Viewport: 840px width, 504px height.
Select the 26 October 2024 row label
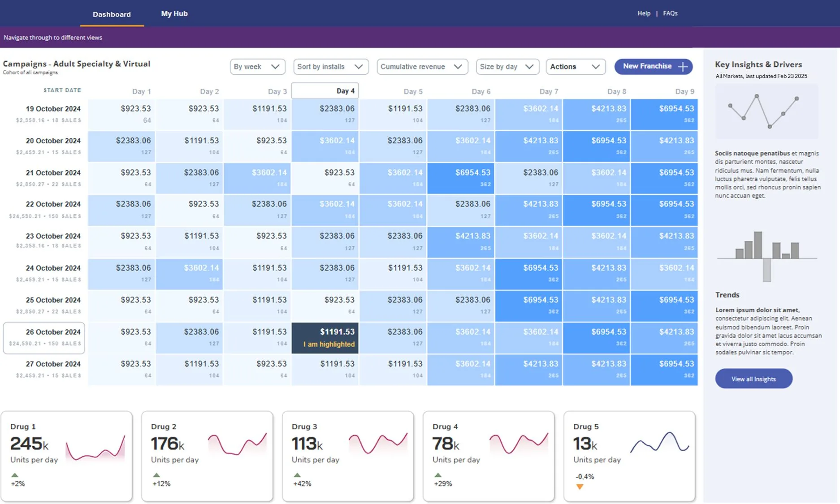[x=44, y=338]
